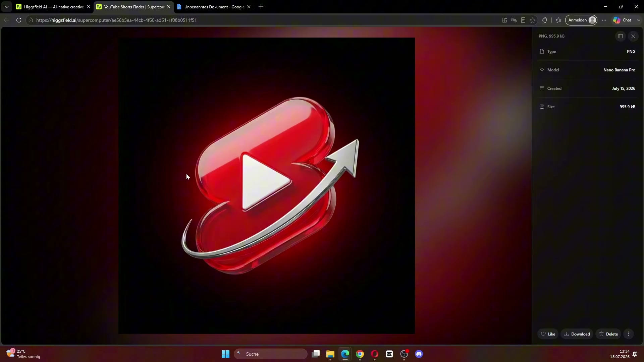Launch Google Chrome from the taskbar
This screenshot has width=644, height=362.
tap(360, 354)
